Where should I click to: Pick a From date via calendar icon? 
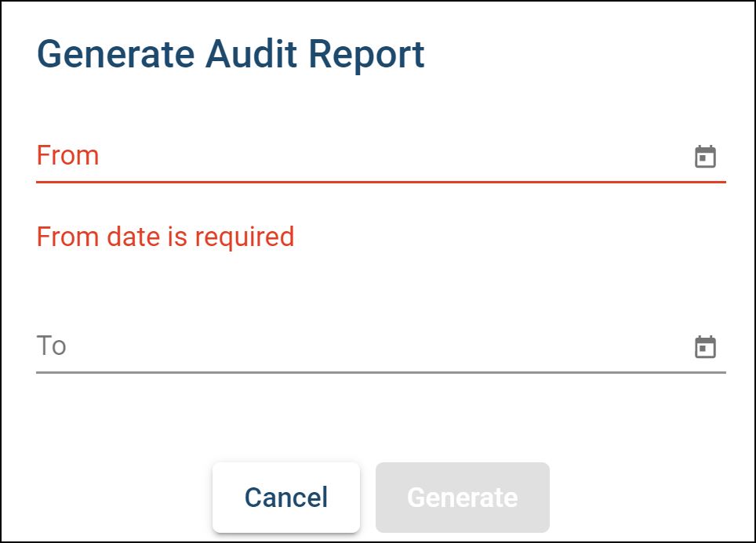click(706, 157)
